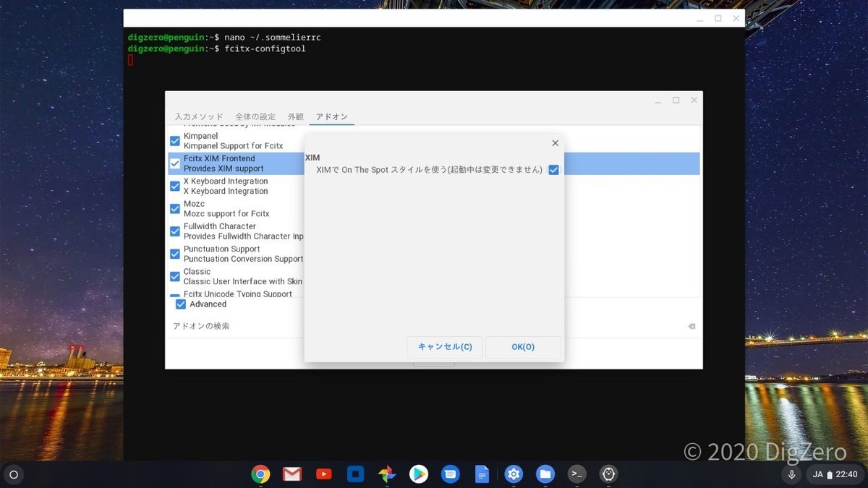Open Chrome browser from the shelf
Screen dimensions: 868x488
(x=260, y=474)
